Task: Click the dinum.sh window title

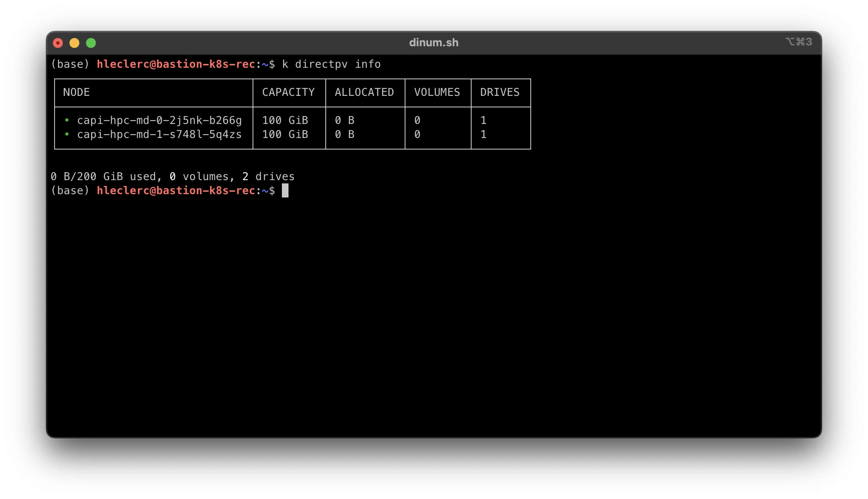Action: [434, 43]
